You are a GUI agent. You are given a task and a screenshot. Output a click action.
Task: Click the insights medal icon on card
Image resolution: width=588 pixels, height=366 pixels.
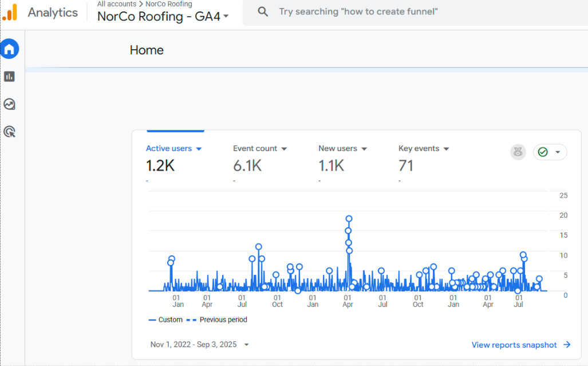pyautogui.click(x=518, y=152)
